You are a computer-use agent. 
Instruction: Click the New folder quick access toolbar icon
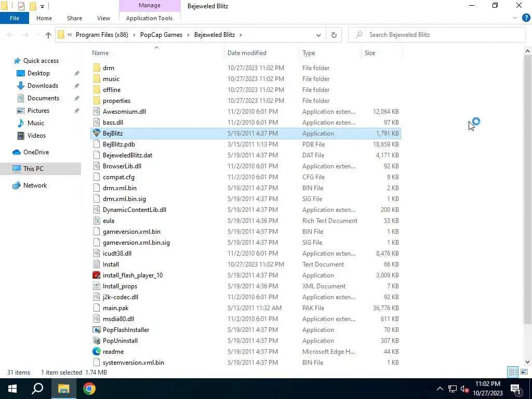coord(33,6)
